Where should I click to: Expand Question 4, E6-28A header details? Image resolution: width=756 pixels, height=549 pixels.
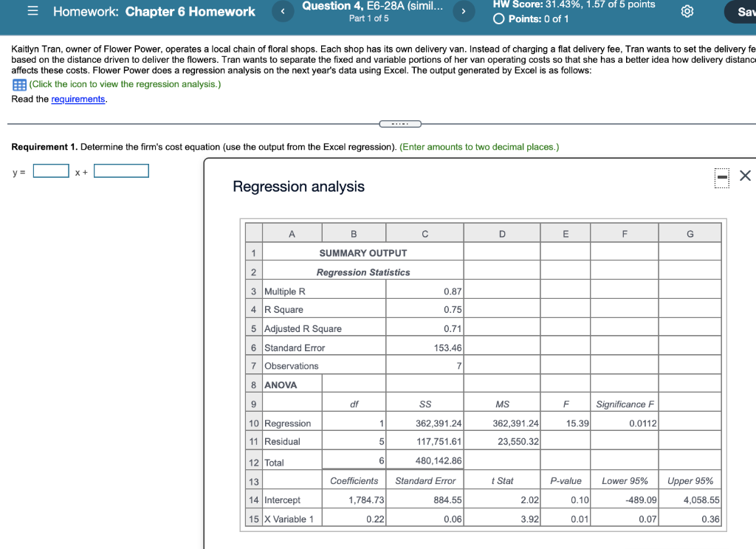click(x=371, y=7)
